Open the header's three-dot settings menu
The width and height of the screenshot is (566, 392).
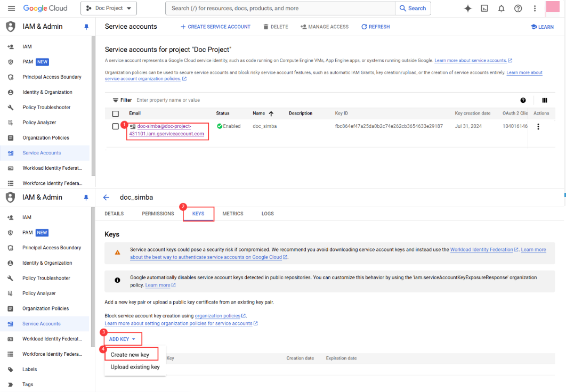535,9
